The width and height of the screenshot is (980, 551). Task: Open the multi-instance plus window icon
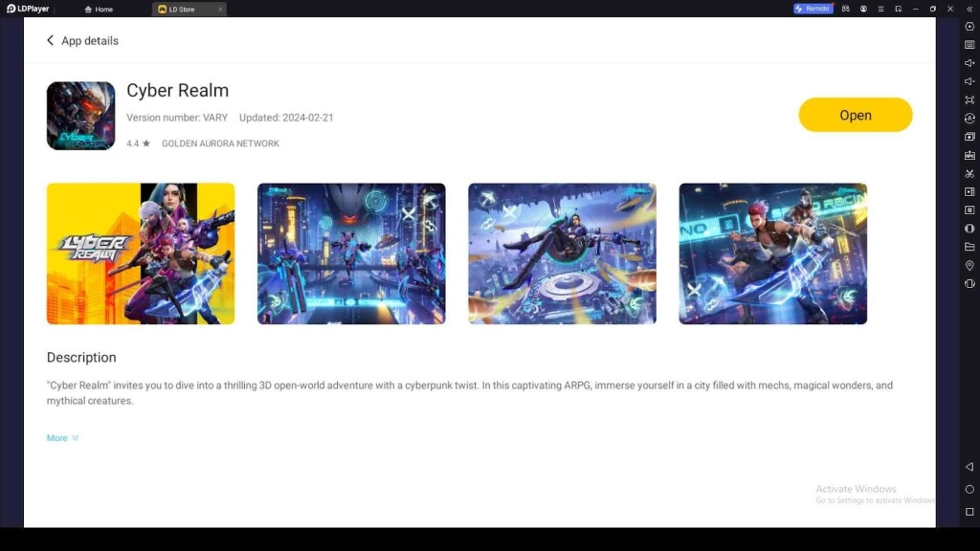click(969, 137)
